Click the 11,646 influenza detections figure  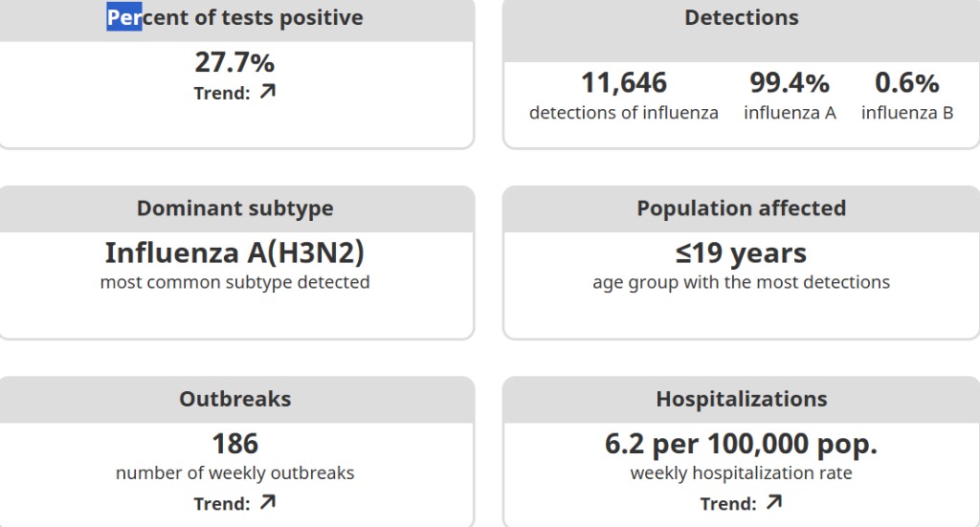pos(624,83)
